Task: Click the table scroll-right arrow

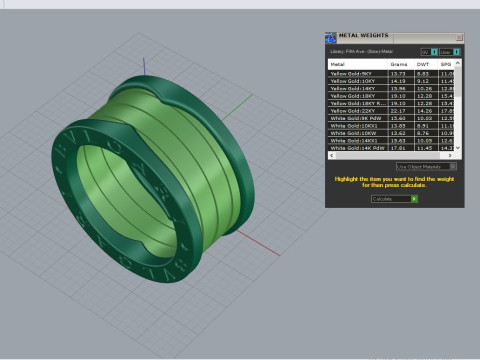Action: 450,155
